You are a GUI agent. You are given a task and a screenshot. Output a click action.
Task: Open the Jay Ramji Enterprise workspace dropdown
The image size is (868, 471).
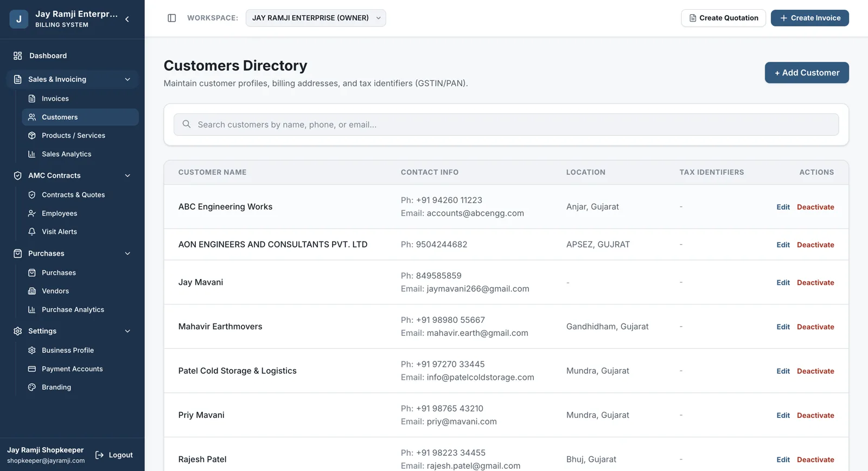[316, 18]
